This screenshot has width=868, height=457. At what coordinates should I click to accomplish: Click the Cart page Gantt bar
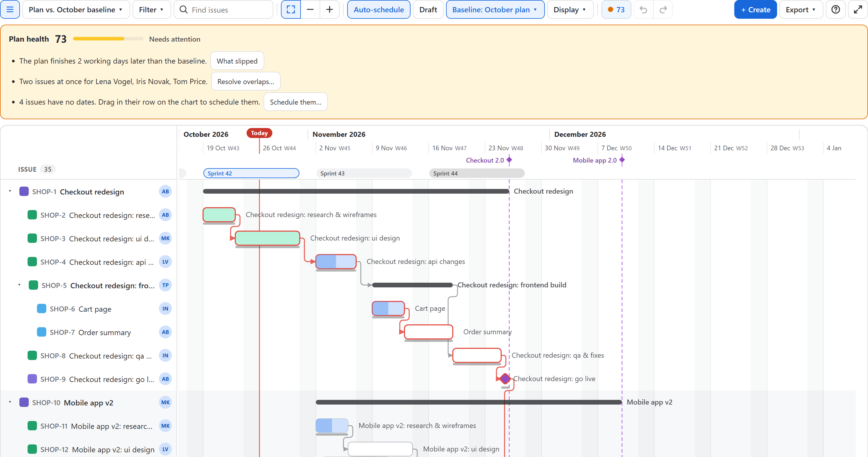(388, 308)
